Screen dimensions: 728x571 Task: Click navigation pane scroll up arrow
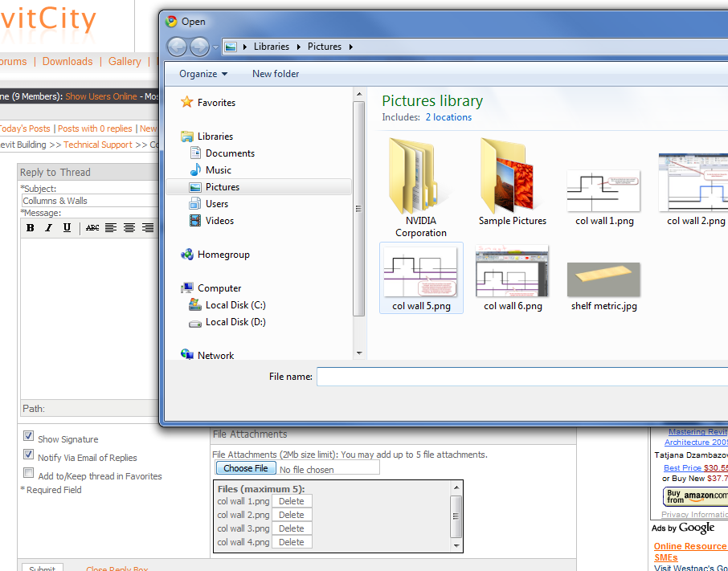(359, 94)
